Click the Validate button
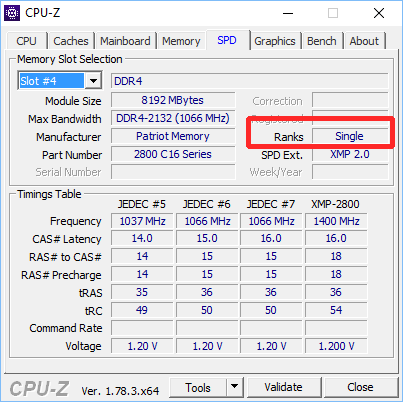The height and width of the screenshot is (402, 403). click(x=284, y=387)
